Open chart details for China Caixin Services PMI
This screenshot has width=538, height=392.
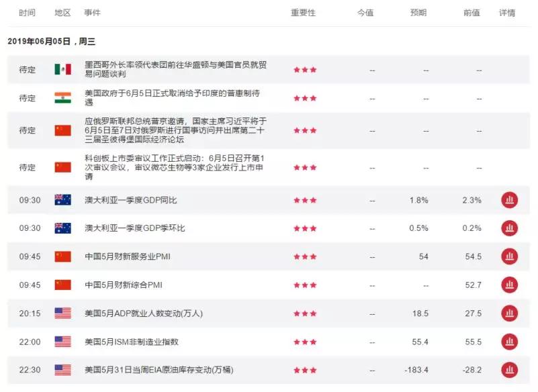pos(509,256)
